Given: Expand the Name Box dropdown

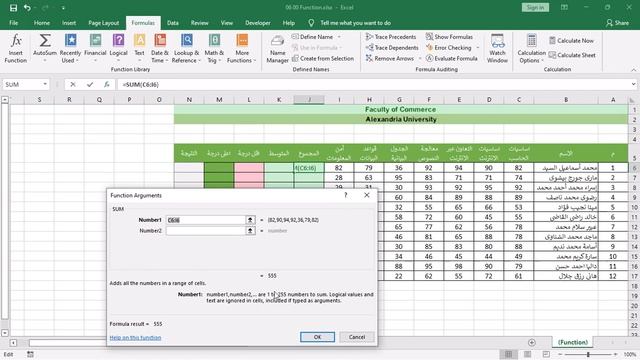Looking at the screenshot, I should point(45,84).
